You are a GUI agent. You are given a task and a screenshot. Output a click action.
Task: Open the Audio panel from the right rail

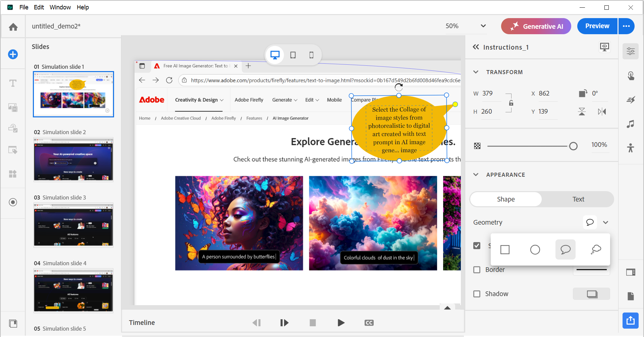click(x=631, y=124)
